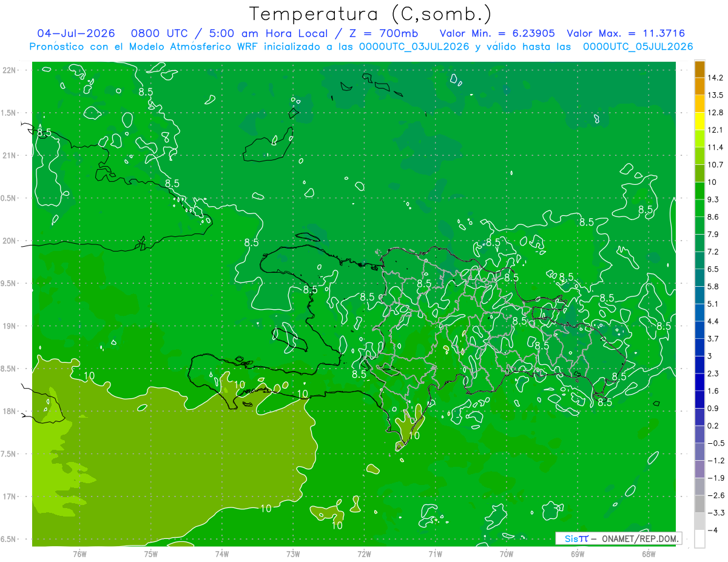728x562 pixels.
Task: Click the 75W longitude axis label
Action: click(151, 554)
